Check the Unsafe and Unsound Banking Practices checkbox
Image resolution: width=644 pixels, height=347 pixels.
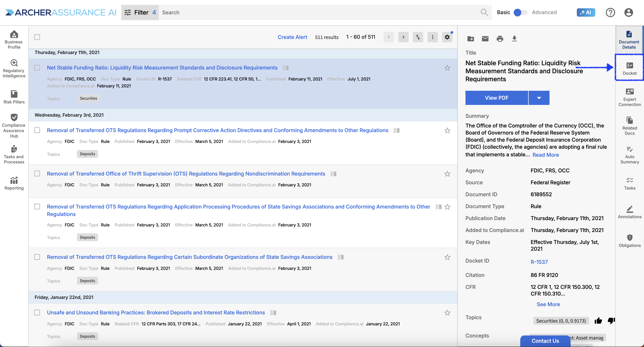(x=37, y=313)
